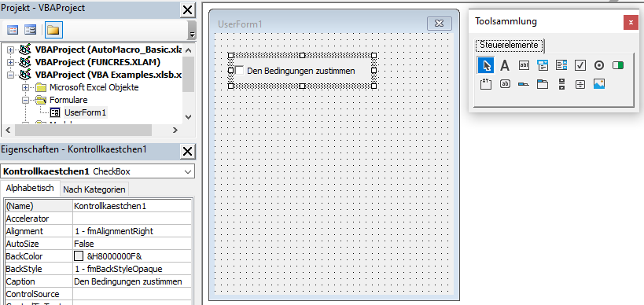Expand the VBAProject (FUNCRES.XLAM) node
This screenshot has height=305, width=644.
click(x=11, y=62)
